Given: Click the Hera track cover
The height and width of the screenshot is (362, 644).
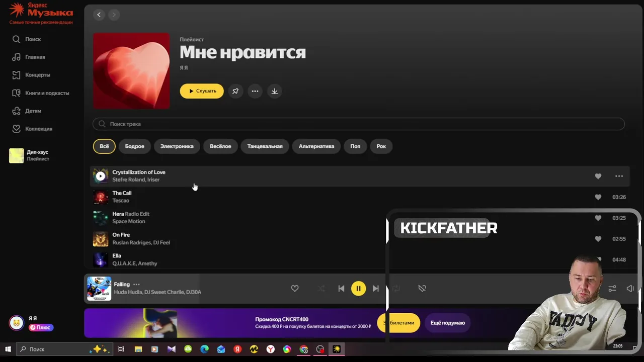Looking at the screenshot, I should [x=101, y=218].
